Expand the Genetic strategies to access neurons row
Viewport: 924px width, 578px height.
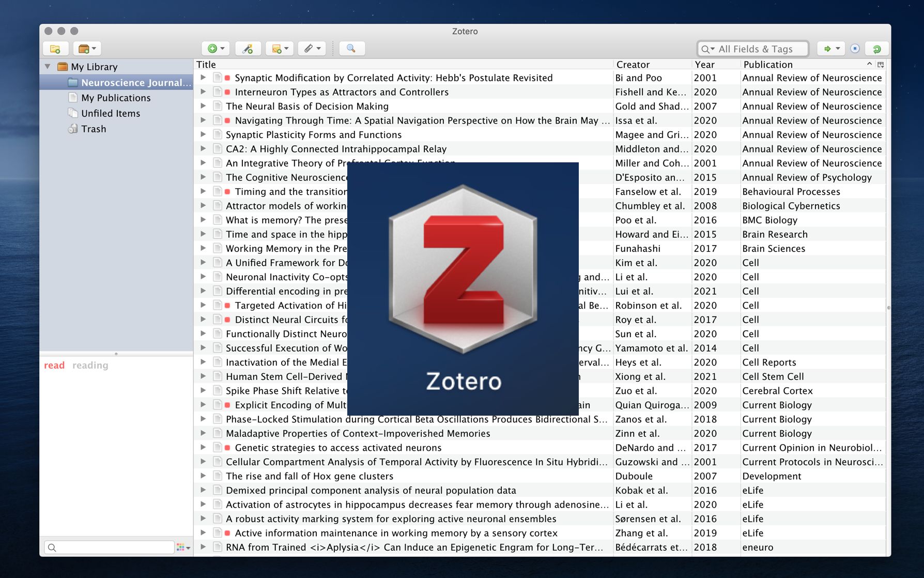(204, 448)
